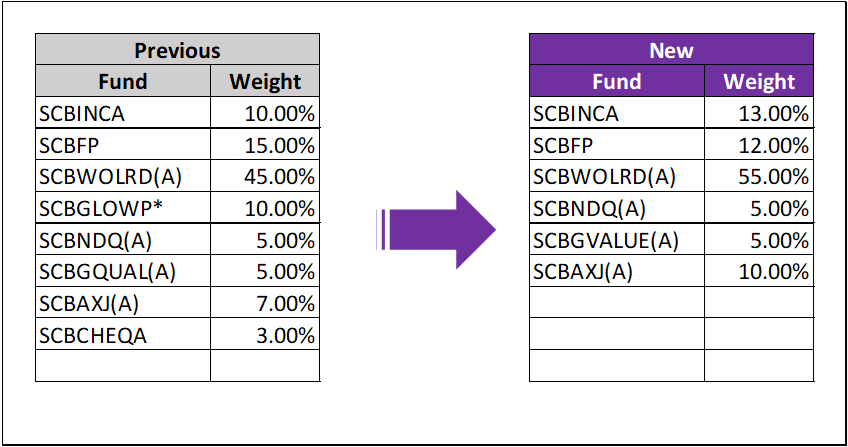Click SCBGVALUE(A) in the New table
Image resolution: width=848 pixels, height=447 pixels.
[617, 241]
